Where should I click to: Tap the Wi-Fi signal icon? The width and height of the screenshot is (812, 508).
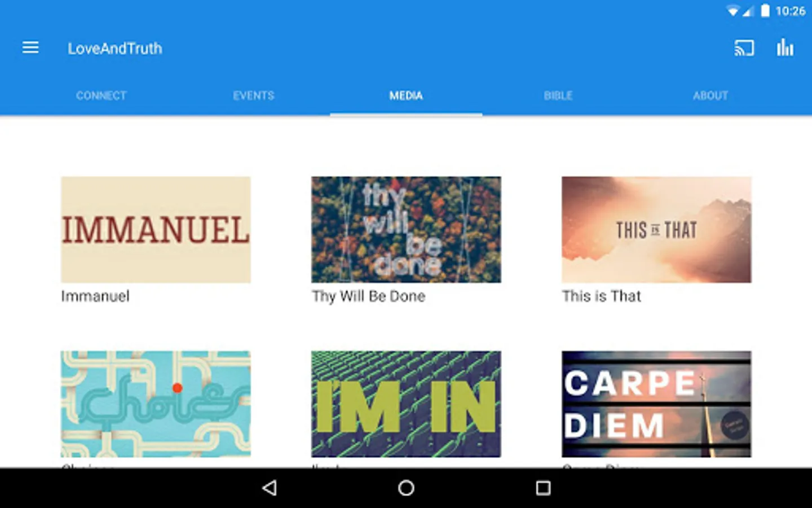732,11
